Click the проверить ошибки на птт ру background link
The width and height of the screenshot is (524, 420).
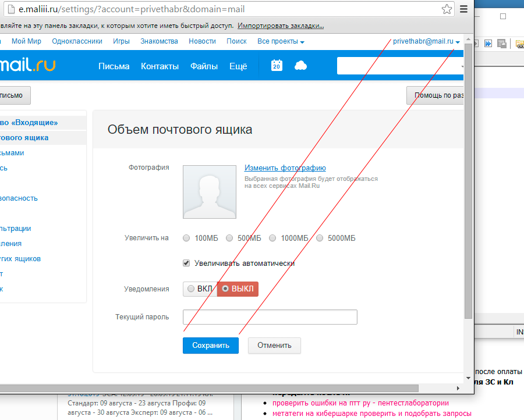point(360,403)
